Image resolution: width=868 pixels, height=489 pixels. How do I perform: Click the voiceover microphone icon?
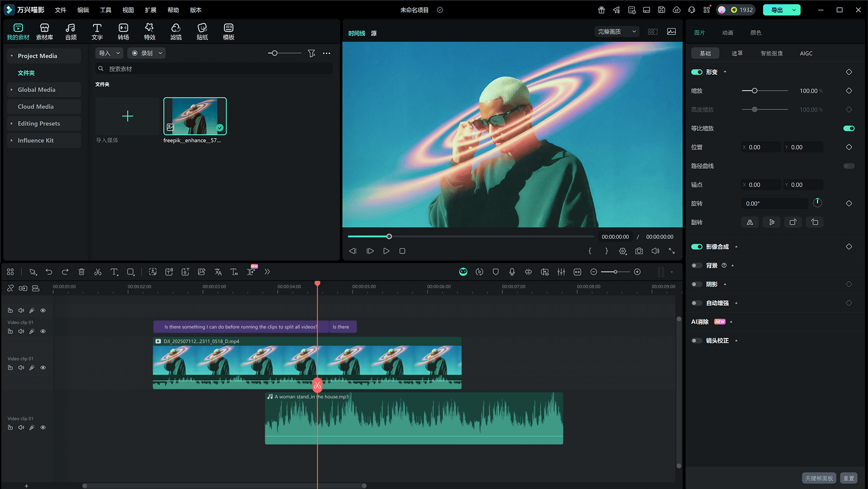coord(512,272)
